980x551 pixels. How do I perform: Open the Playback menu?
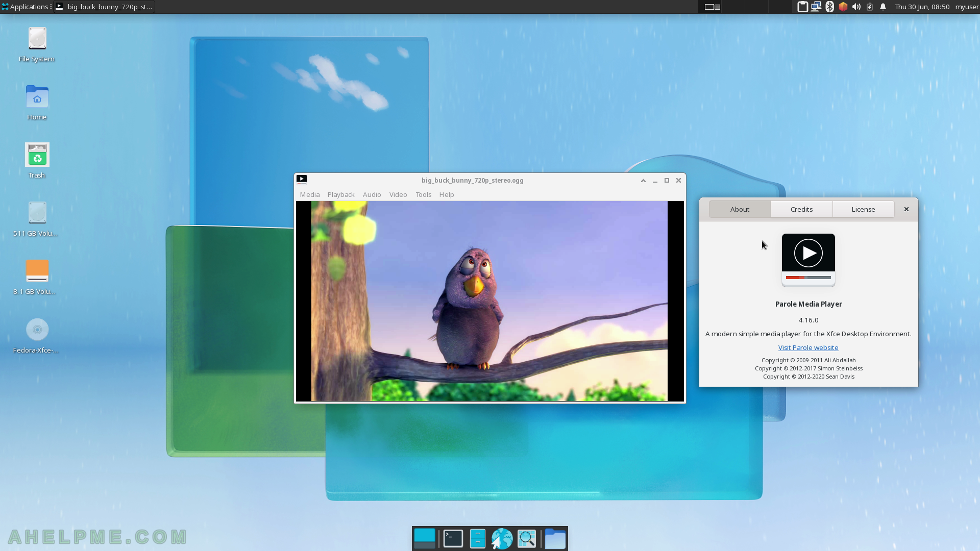click(x=341, y=194)
